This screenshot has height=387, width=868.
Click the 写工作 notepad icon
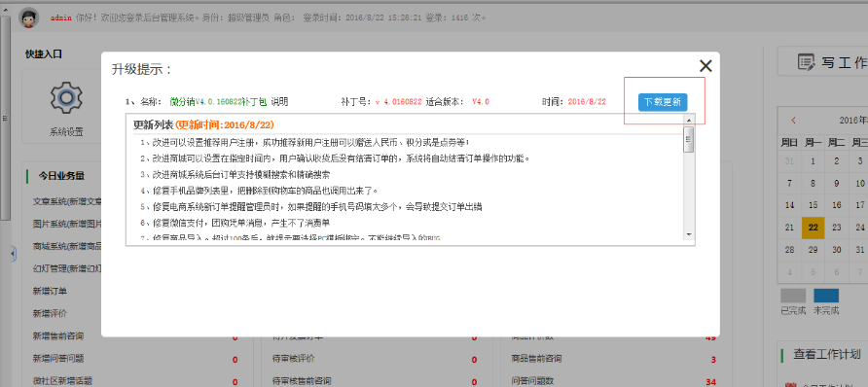(x=807, y=62)
